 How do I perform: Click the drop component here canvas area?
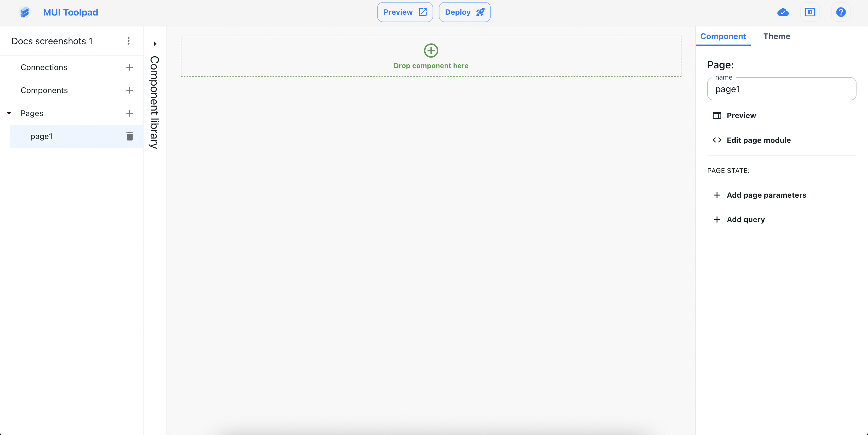click(431, 55)
